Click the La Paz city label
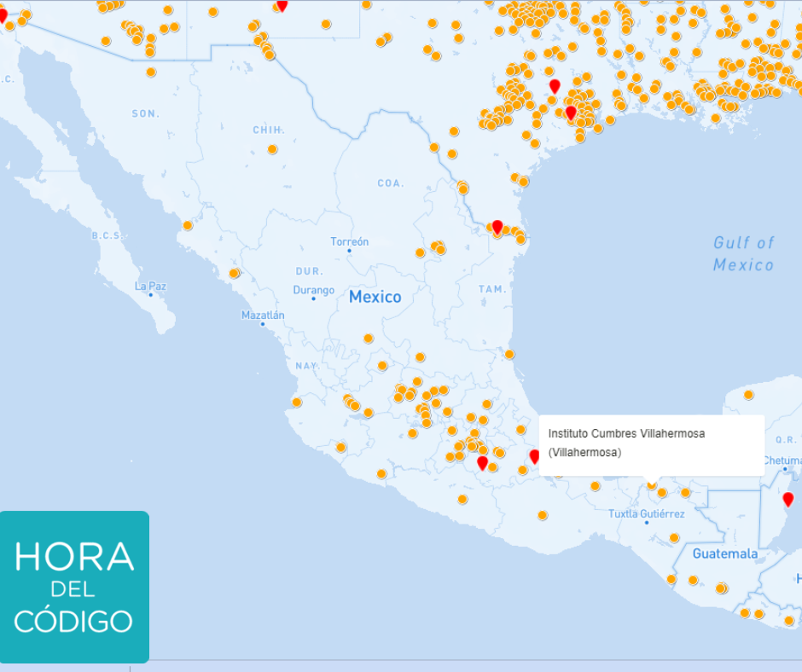The image size is (802, 672). 150,286
